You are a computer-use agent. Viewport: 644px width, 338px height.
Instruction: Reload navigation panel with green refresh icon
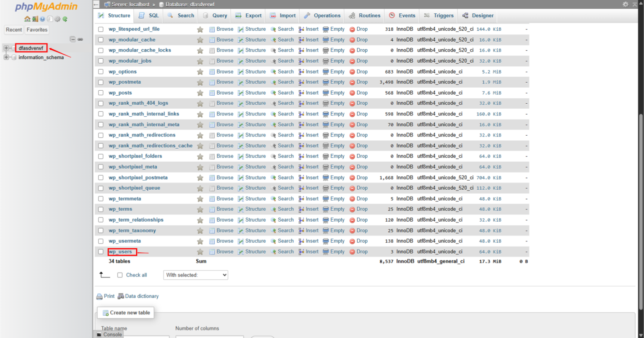point(65,19)
